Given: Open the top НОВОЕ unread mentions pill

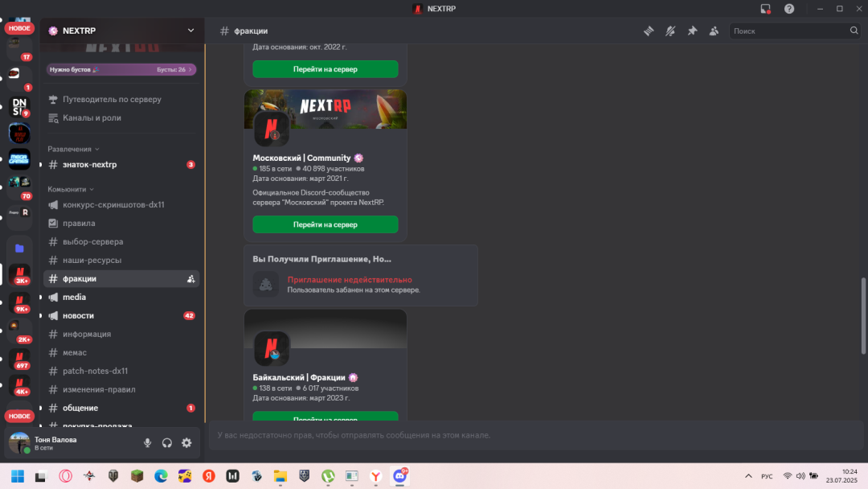Looking at the screenshot, I should click(19, 28).
